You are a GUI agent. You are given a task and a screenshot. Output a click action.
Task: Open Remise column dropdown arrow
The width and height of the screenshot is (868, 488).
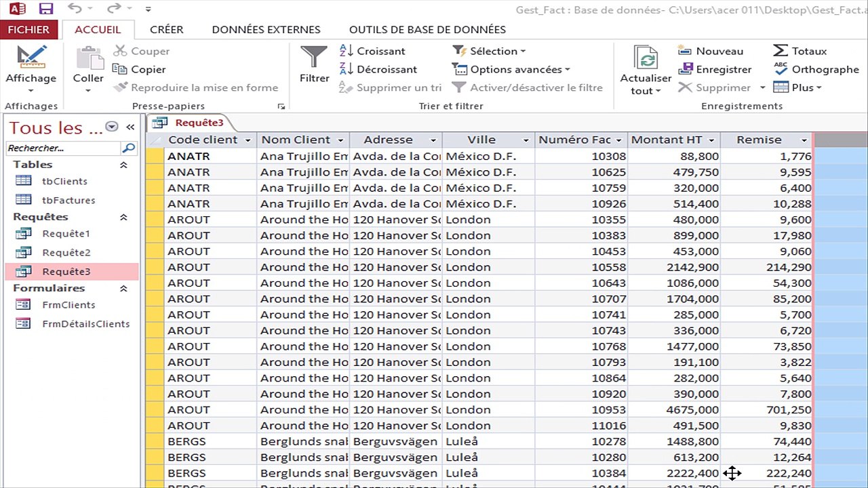point(804,140)
